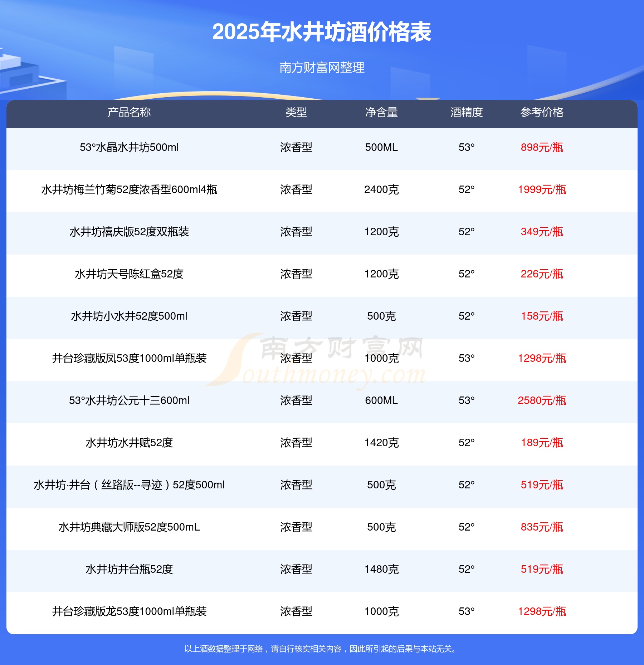Click the price 2580元/瓶

click(542, 400)
